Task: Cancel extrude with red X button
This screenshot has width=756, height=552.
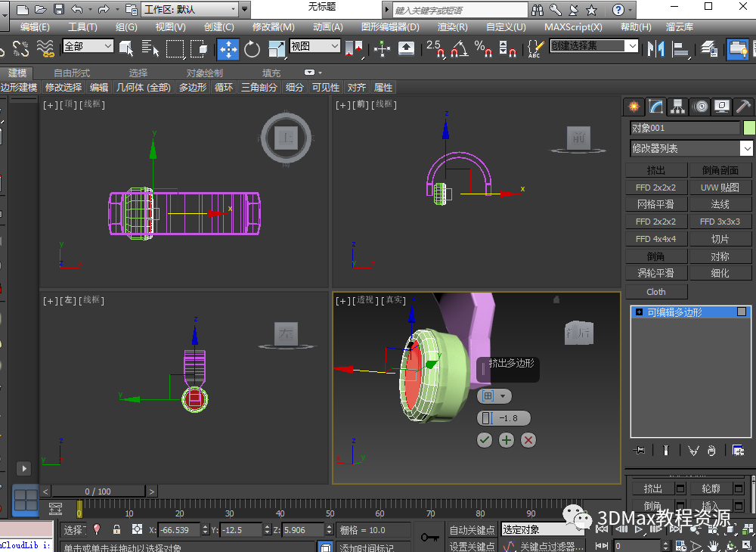Action: coord(528,440)
